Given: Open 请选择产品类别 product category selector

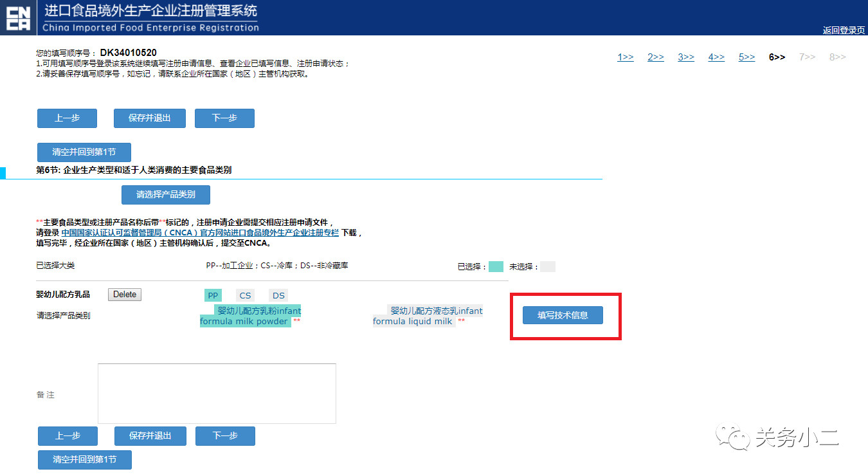Looking at the screenshot, I should coord(165,194).
